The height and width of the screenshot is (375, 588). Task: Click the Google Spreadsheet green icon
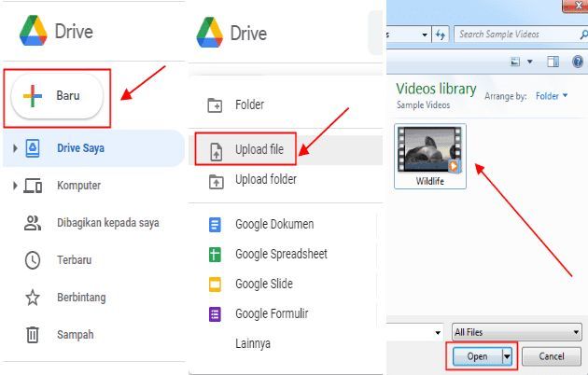click(x=215, y=255)
